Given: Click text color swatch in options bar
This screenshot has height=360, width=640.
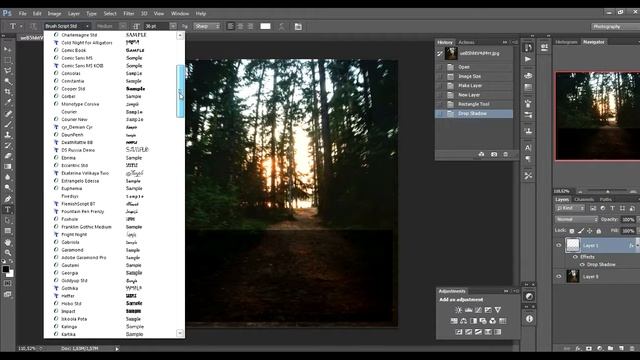Looking at the screenshot, I should [265, 26].
